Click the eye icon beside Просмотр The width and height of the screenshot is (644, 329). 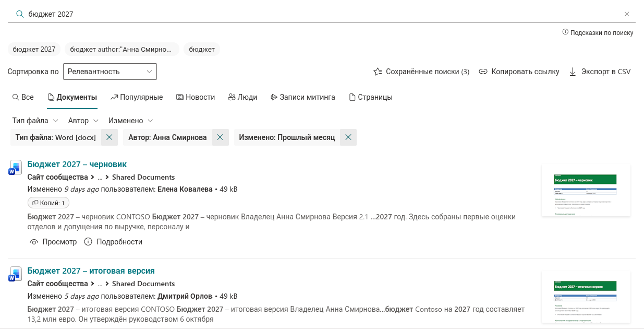point(34,242)
